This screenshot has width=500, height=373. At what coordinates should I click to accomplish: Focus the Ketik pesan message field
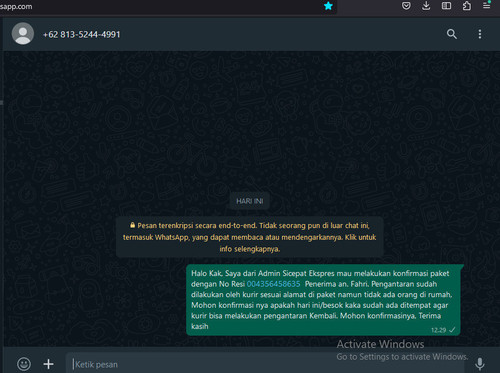[x=265, y=364]
